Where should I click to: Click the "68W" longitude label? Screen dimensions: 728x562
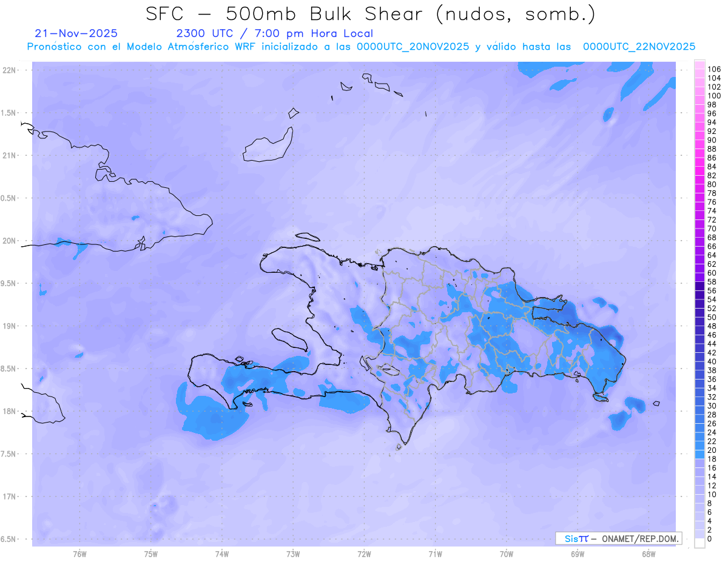click(649, 554)
